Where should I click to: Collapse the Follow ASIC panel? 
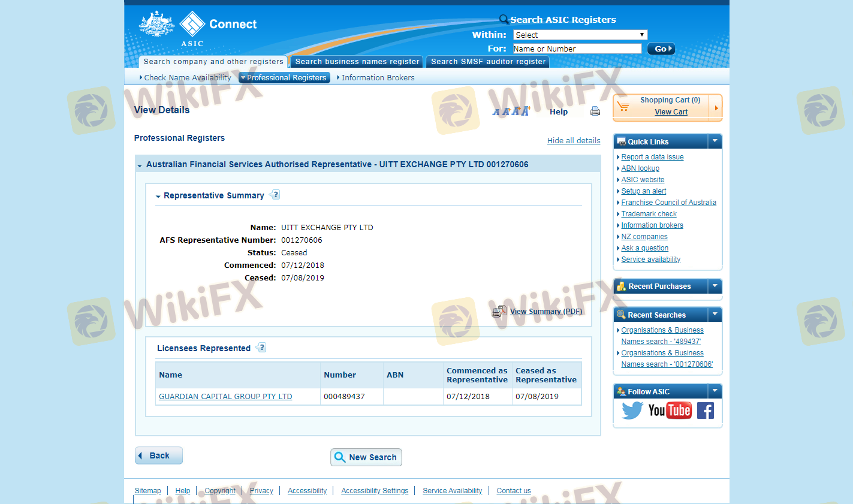point(715,391)
